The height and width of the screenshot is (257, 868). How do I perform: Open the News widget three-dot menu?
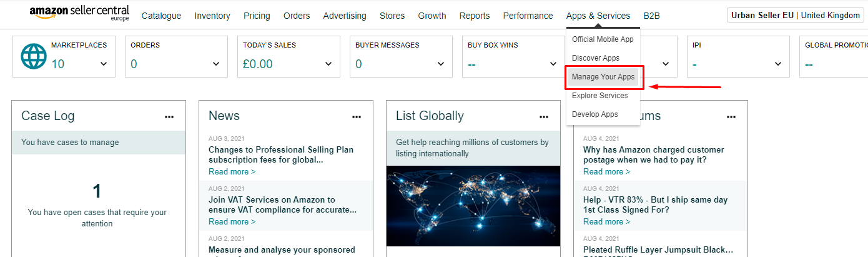click(357, 117)
